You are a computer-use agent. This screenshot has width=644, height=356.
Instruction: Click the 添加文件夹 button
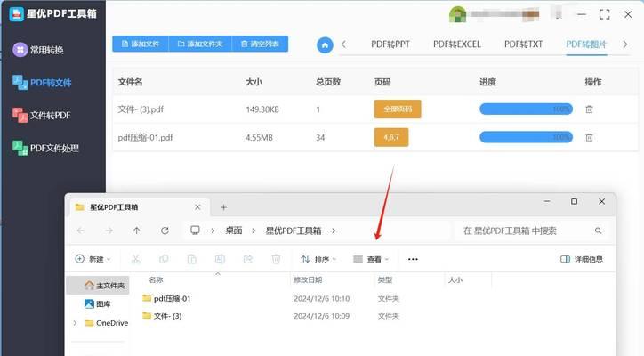point(200,44)
